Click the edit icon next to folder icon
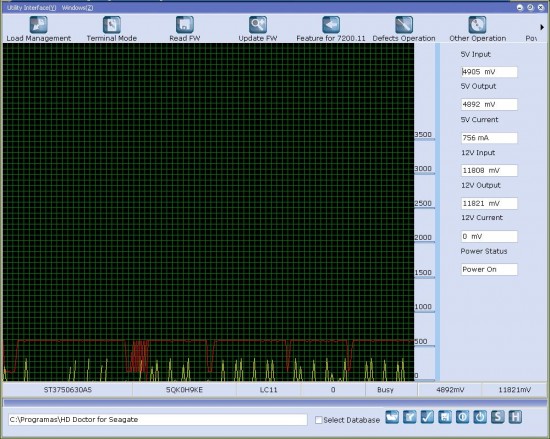 [x=409, y=417]
